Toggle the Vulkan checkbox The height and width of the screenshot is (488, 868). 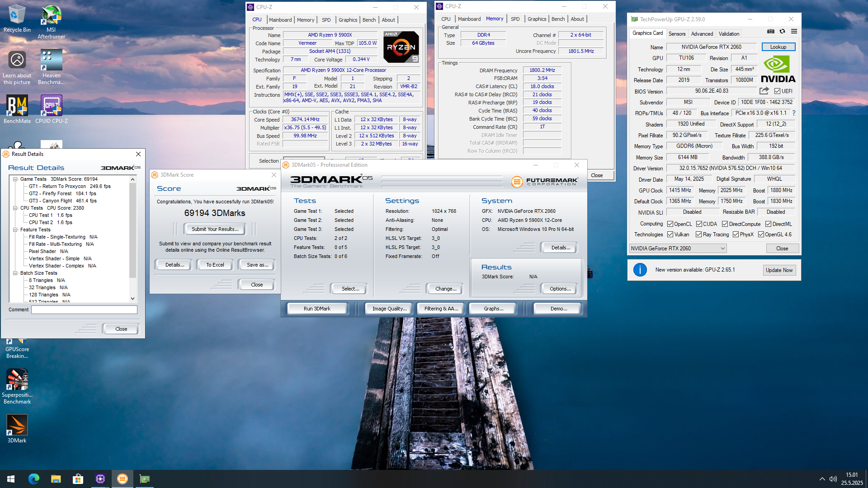[x=670, y=235]
